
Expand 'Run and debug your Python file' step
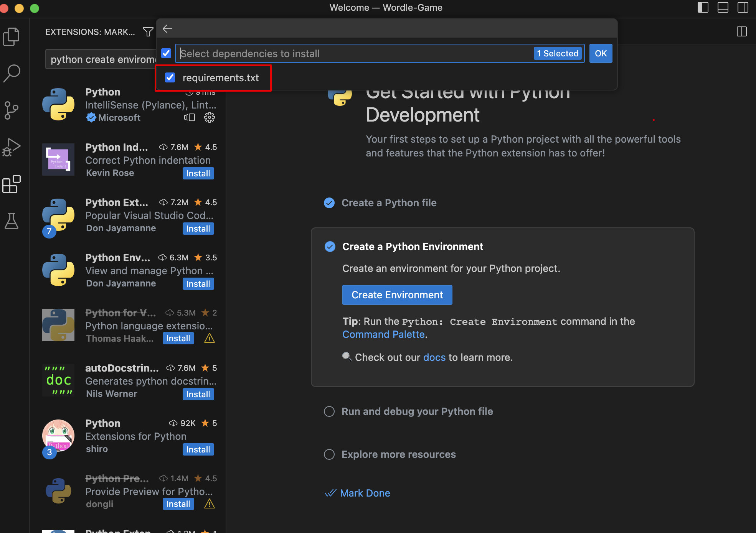(x=417, y=411)
